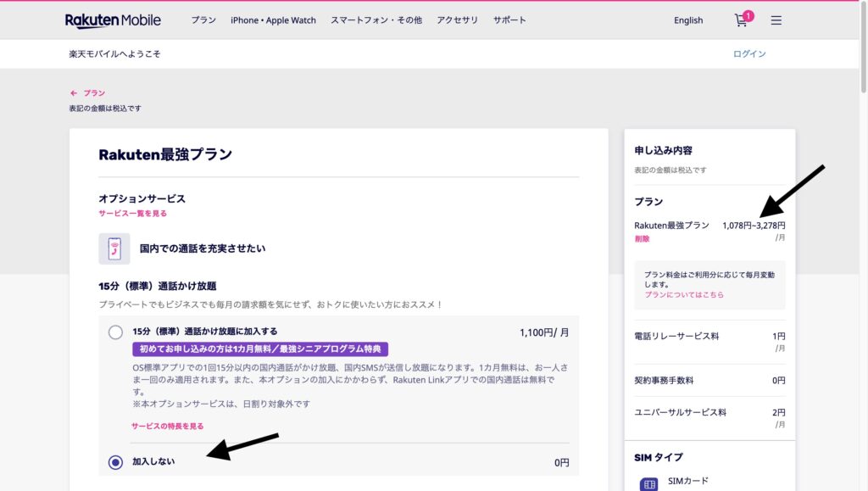The width and height of the screenshot is (868, 491).
Task: Open the プラン menu in header
Action: pyautogui.click(x=203, y=20)
